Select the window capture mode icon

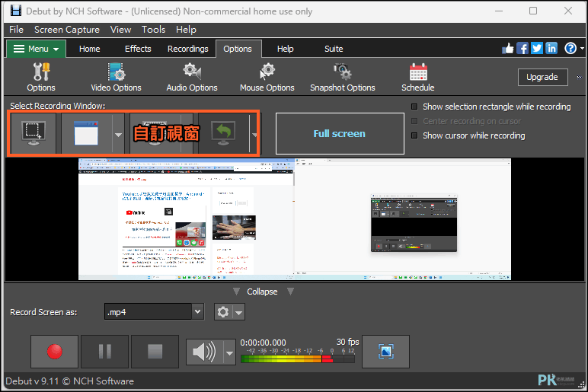point(86,133)
